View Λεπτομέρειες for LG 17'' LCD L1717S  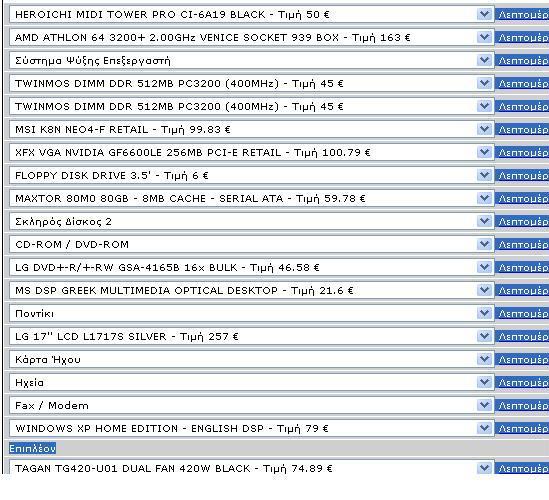(522, 336)
